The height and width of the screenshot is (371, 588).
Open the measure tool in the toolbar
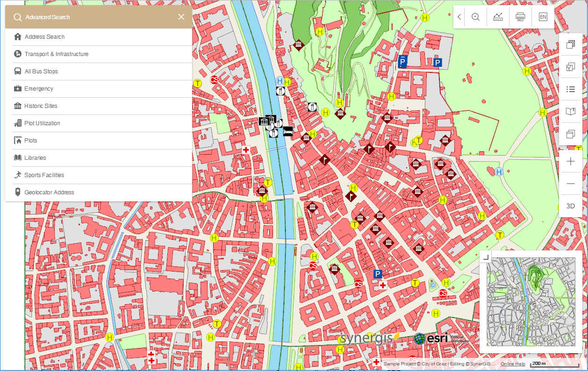[498, 17]
